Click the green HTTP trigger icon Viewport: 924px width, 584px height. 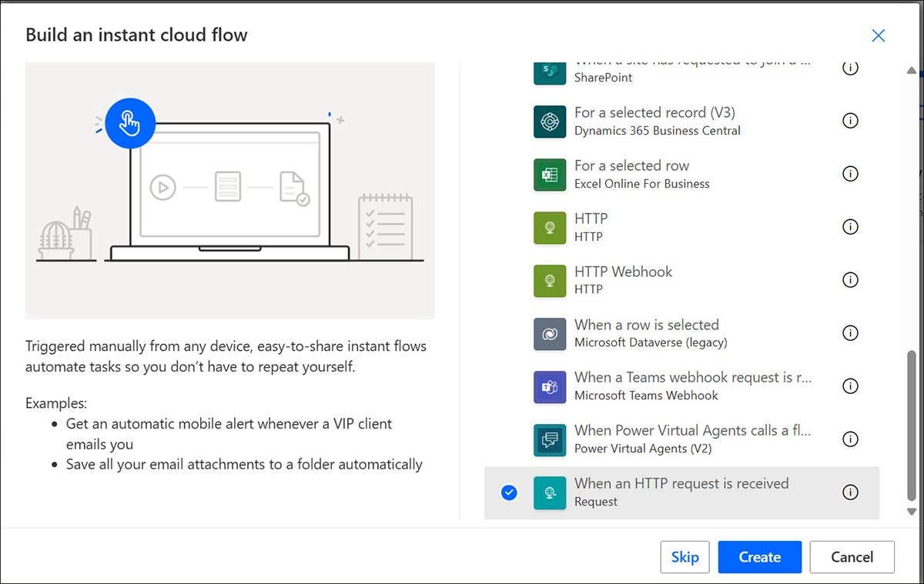[x=549, y=227]
